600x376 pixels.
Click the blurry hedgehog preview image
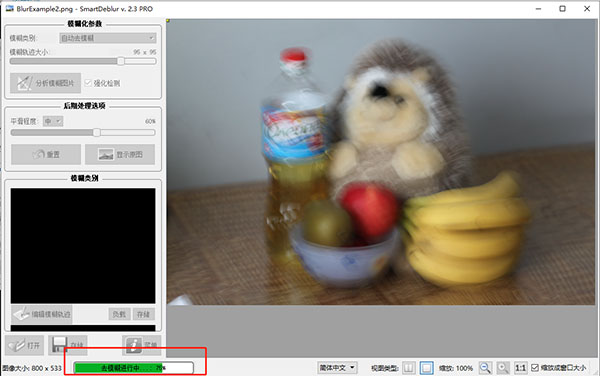[x=381, y=162]
